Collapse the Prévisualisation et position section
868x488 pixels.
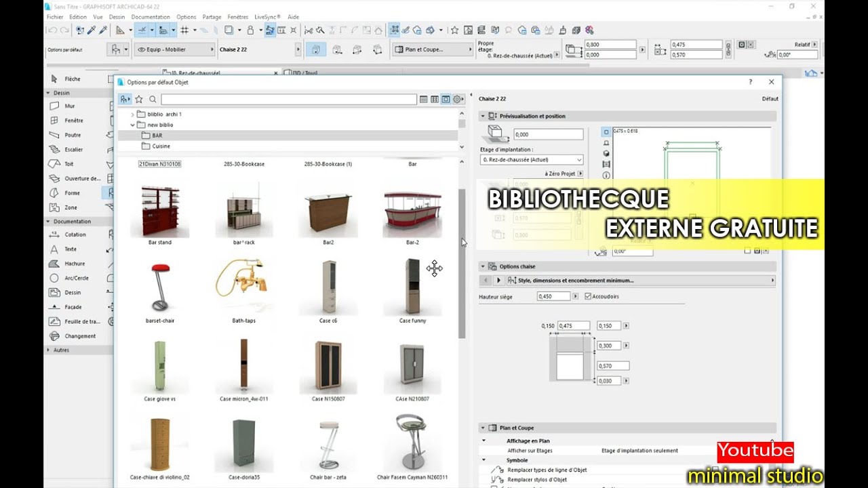(x=484, y=116)
